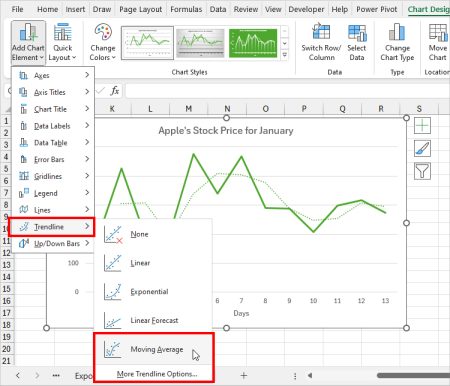The width and height of the screenshot is (450, 386).
Task: Switch to the Home tab
Action: (x=47, y=9)
